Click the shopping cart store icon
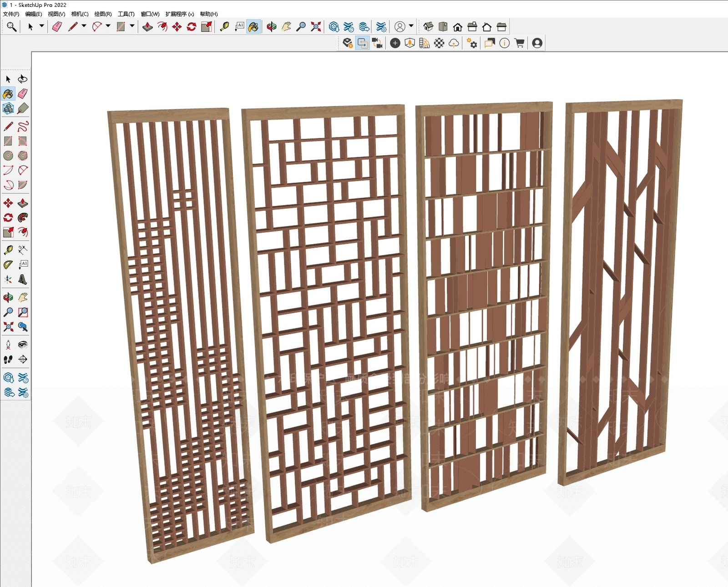 point(519,43)
